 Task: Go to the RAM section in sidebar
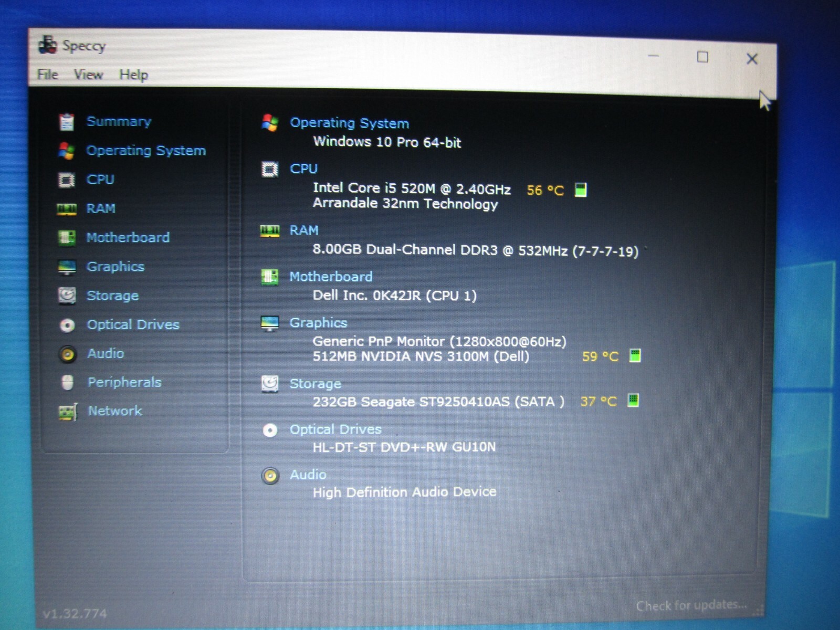[101, 208]
